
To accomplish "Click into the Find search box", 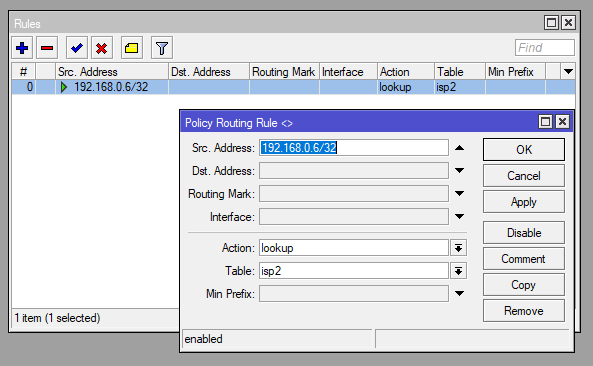I will 545,48.
